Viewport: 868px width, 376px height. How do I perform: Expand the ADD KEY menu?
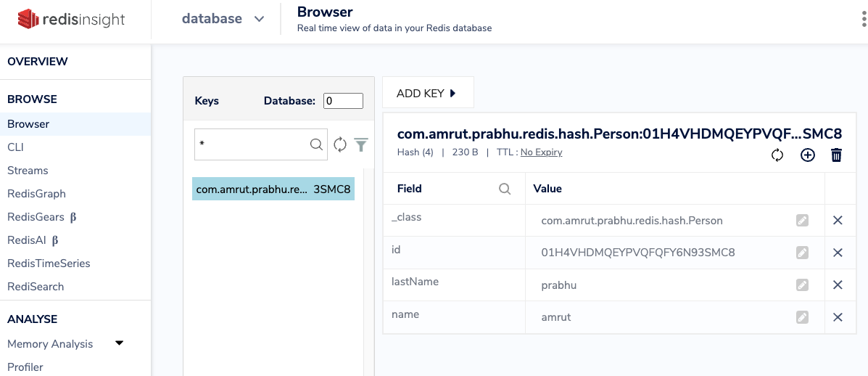click(x=427, y=93)
